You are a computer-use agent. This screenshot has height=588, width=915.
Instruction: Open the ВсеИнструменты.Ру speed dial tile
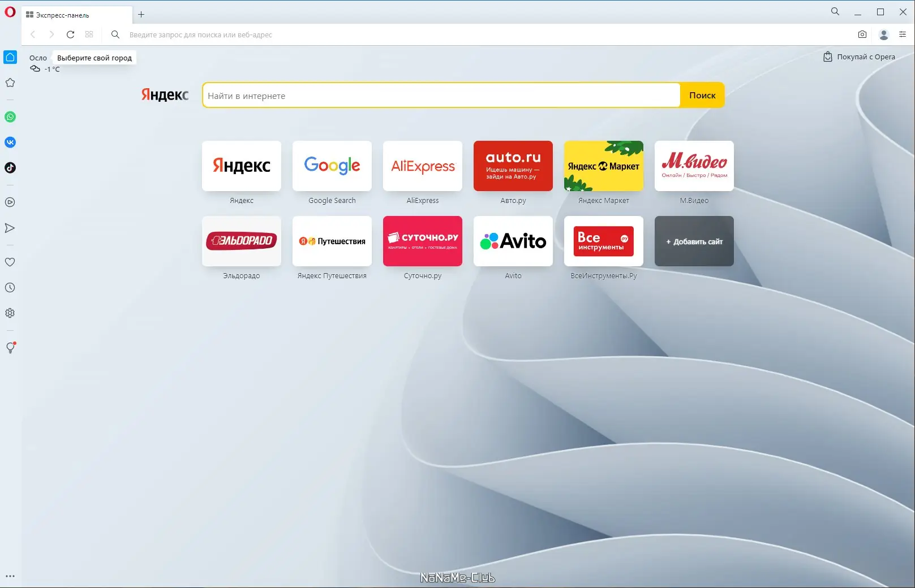point(604,241)
